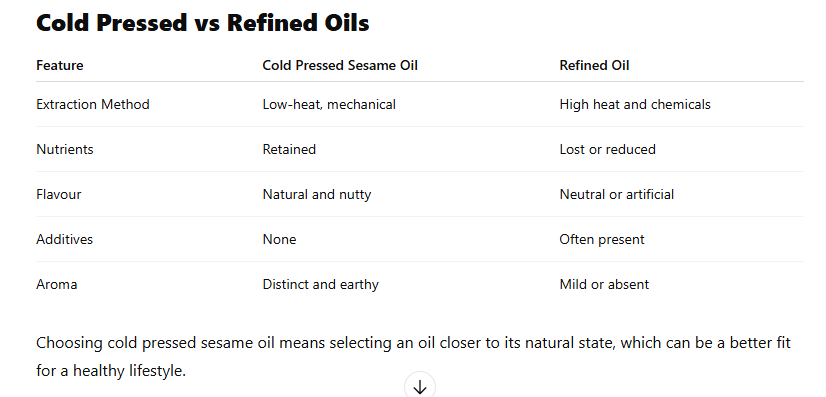Image resolution: width=826 pixels, height=397 pixels.
Task: Click the Flavour row label
Action: (58, 194)
